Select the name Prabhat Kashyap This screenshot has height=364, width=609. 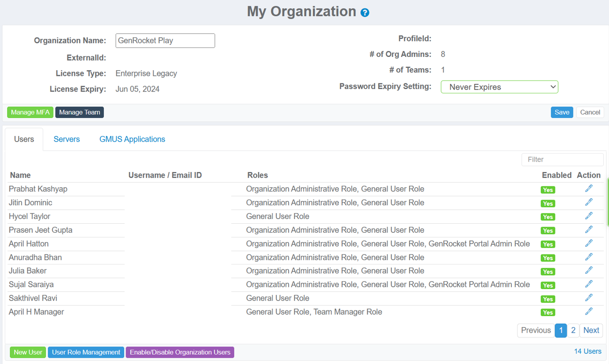pyautogui.click(x=38, y=189)
